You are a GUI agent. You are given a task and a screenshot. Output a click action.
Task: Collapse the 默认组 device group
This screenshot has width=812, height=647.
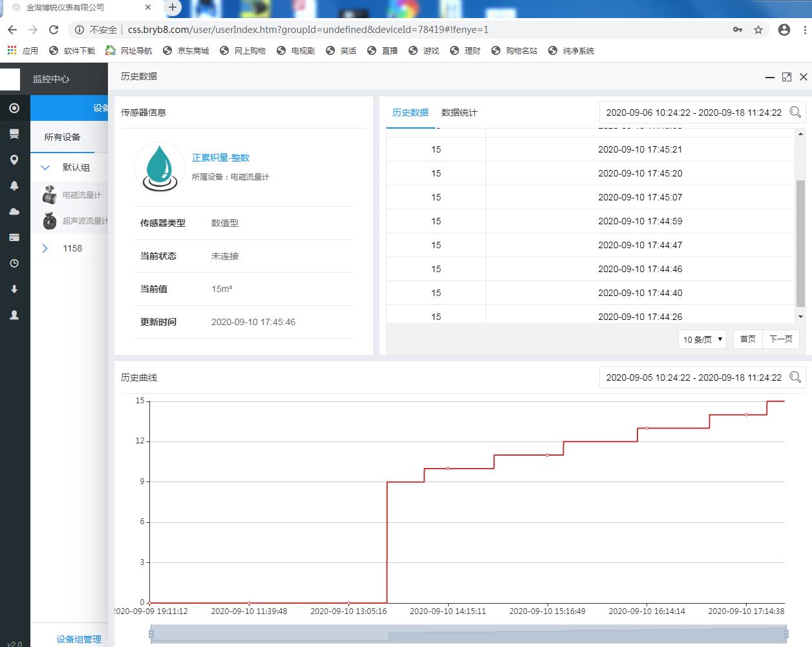[45, 167]
